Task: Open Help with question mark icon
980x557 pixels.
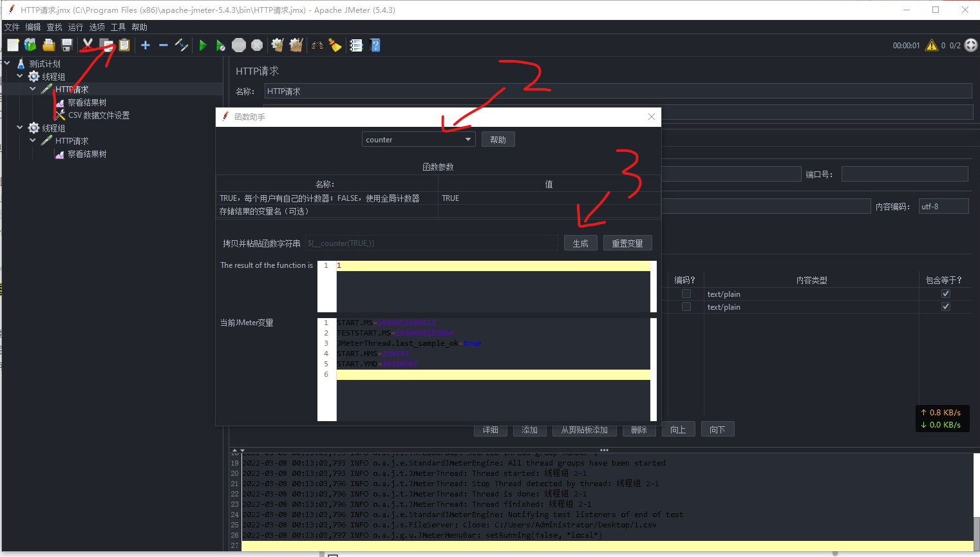Action: pos(375,45)
